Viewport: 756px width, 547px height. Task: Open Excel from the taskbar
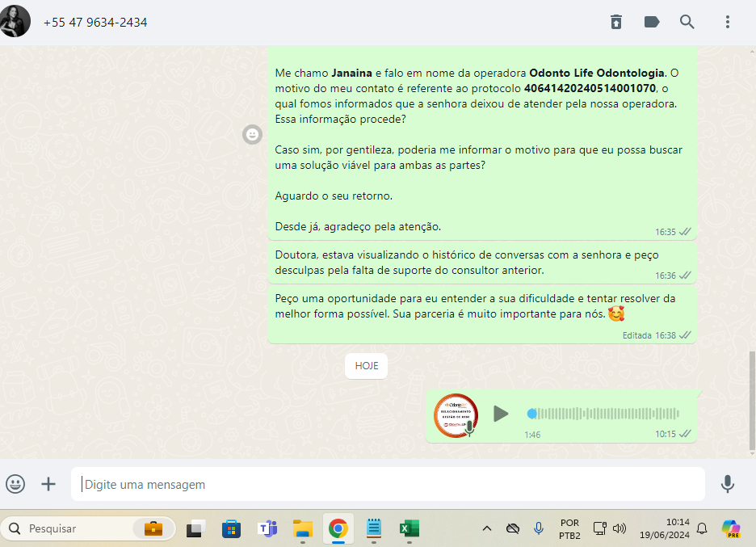409,528
